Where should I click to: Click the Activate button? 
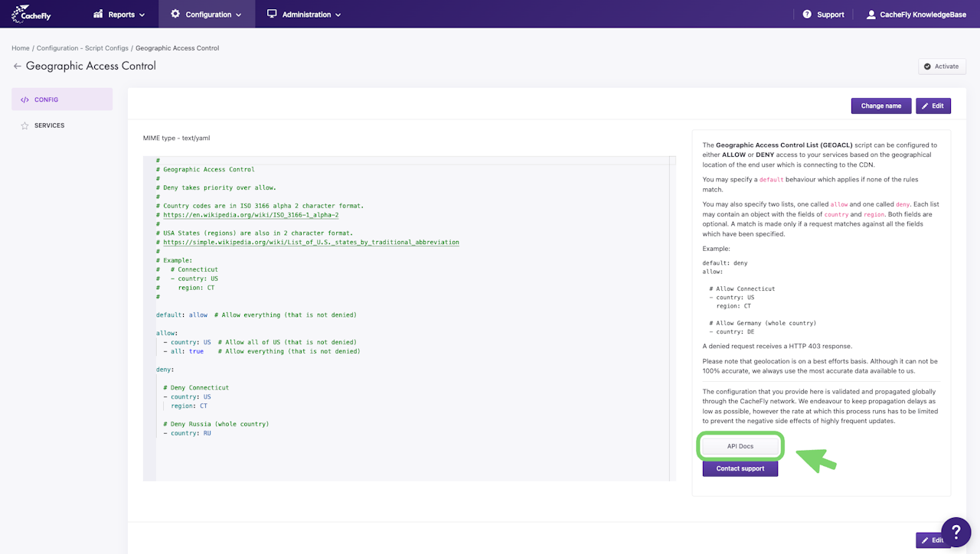942,67
